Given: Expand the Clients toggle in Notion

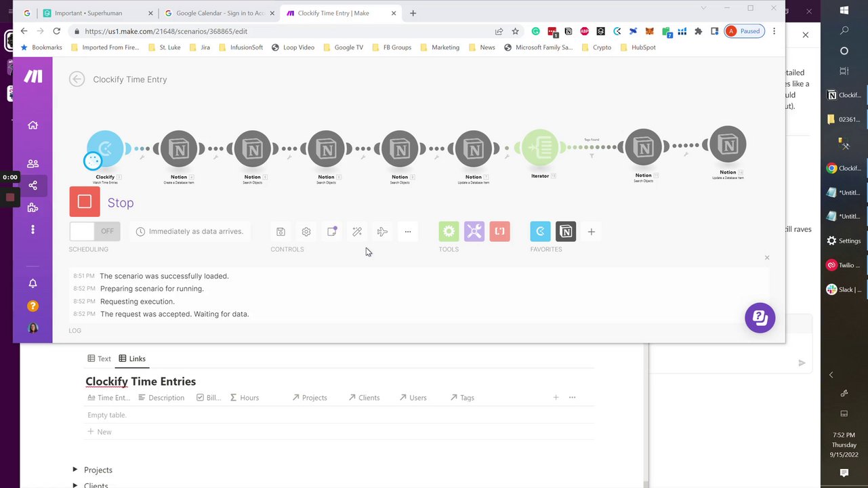Looking at the screenshot, I should pos(75,485).
